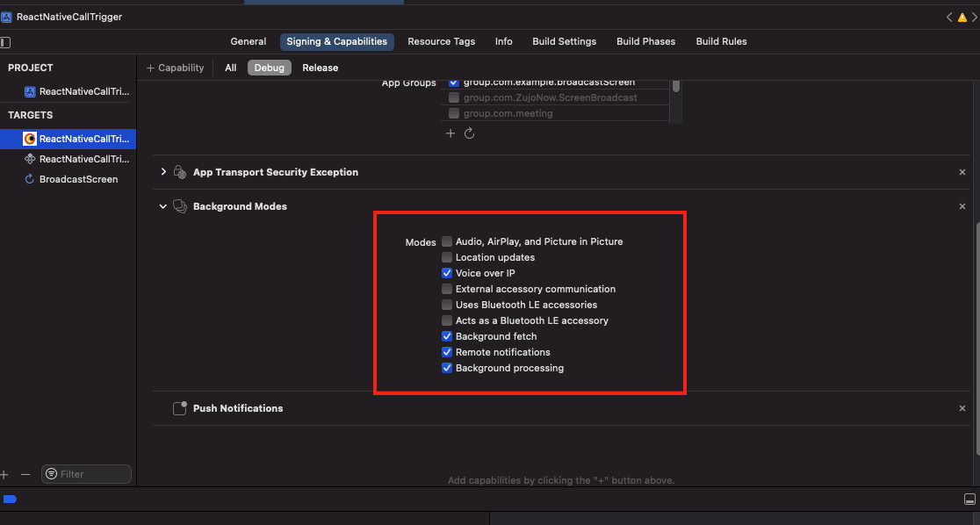Click the Push Notifications capability icon
Image resolution: width=980 pixels, height=525 pixels.
(x=180, y=408)
